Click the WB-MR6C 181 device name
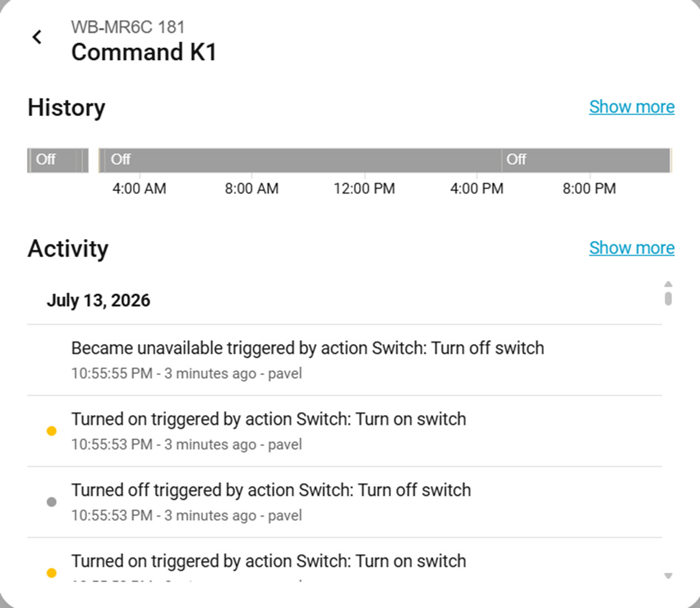 127,27
